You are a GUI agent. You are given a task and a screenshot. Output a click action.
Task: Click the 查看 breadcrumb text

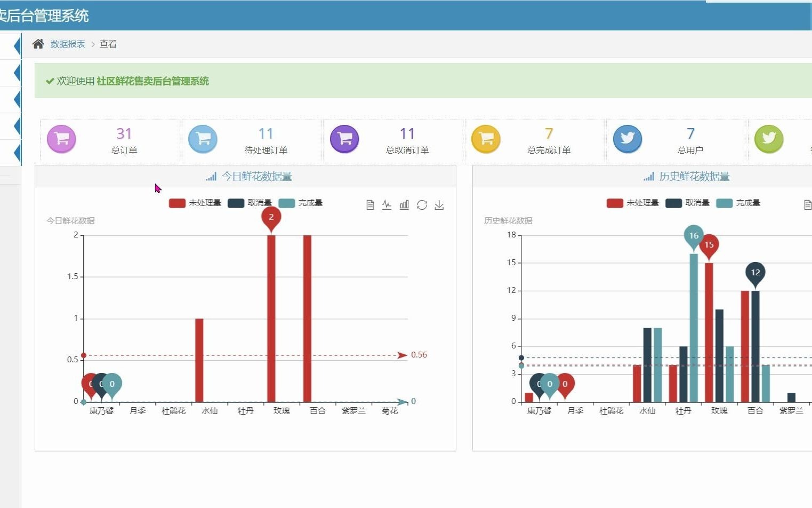tap(108, 44)
